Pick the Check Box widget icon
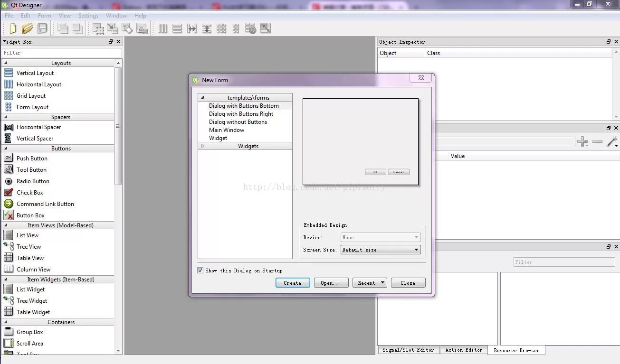This screenshot has height=364, width=620. [x=9, y=192]
